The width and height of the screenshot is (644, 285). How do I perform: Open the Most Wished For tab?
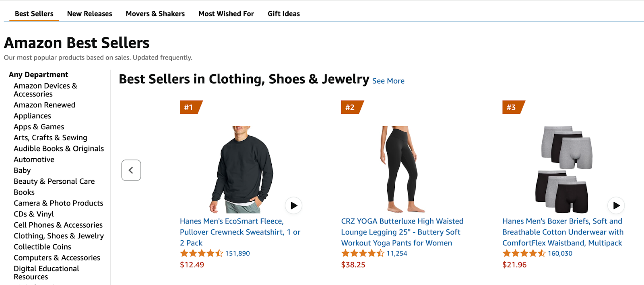(x=226, y=13)
